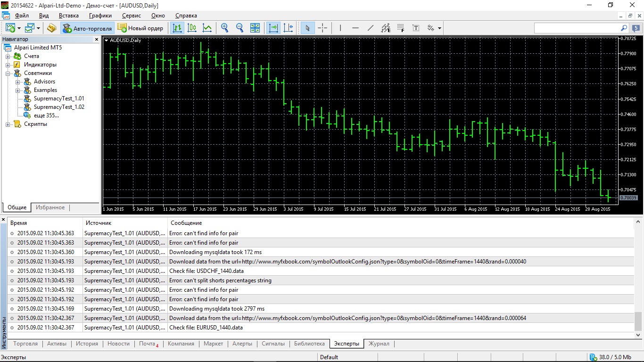
Task: Select the equidistant channel tool
Action: (x=386, y=28)
